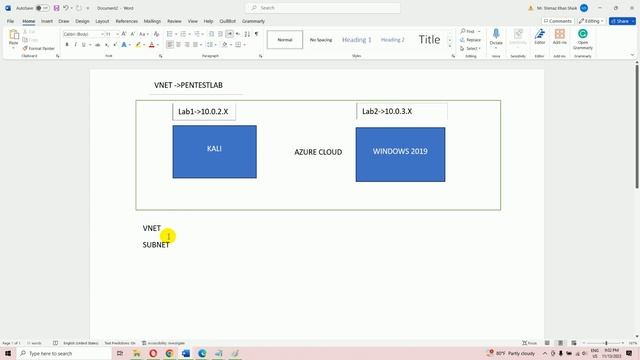Open Opera browser from taskbar

tap(153, 353)
